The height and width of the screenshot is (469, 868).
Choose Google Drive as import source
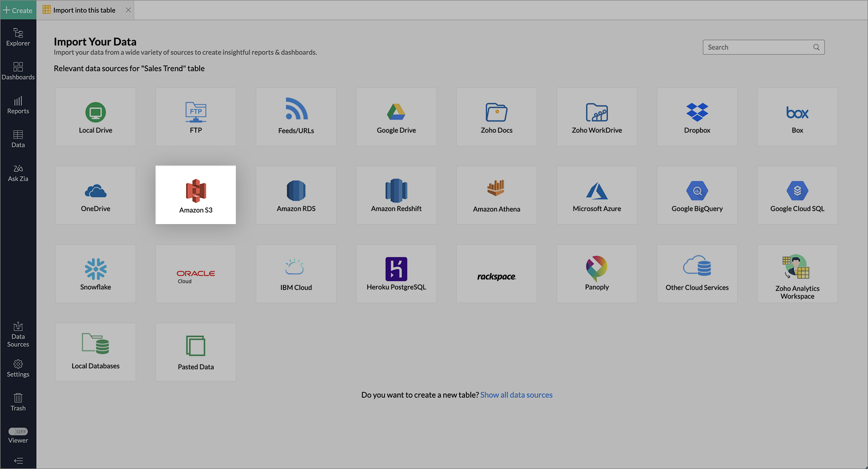[x=396, y=117]
